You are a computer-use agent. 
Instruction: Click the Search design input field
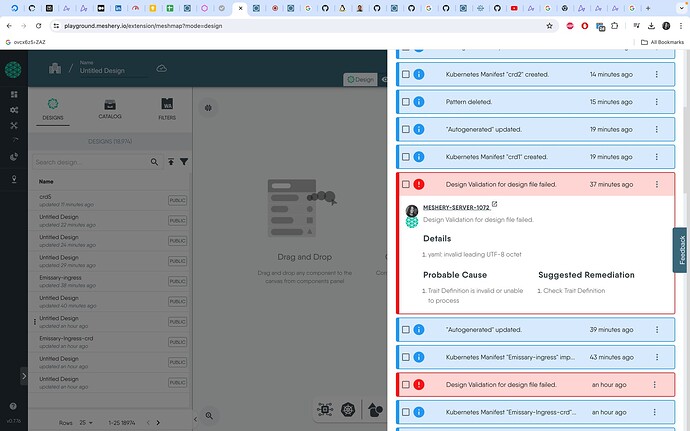point(92,162)
